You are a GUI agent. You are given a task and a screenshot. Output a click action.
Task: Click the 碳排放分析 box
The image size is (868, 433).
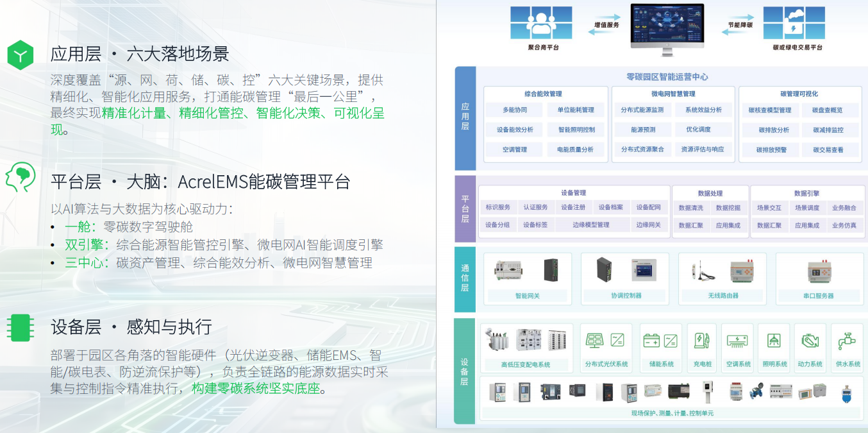click(x=770, y=130)
